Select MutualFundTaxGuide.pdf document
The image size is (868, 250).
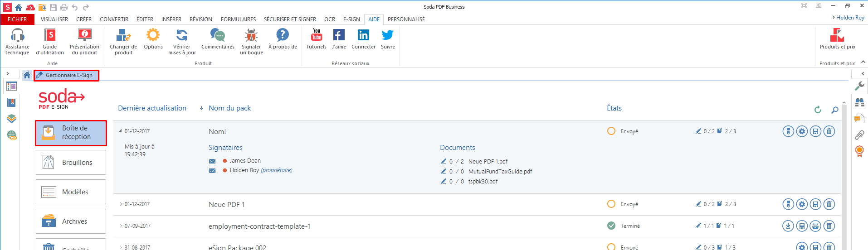(500, 171)
